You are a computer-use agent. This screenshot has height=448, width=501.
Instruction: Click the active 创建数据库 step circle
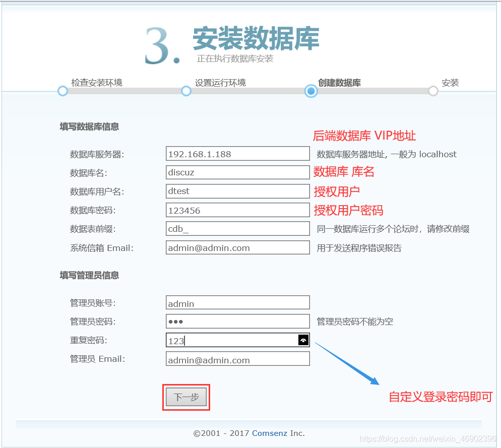[x=311, y=91]
